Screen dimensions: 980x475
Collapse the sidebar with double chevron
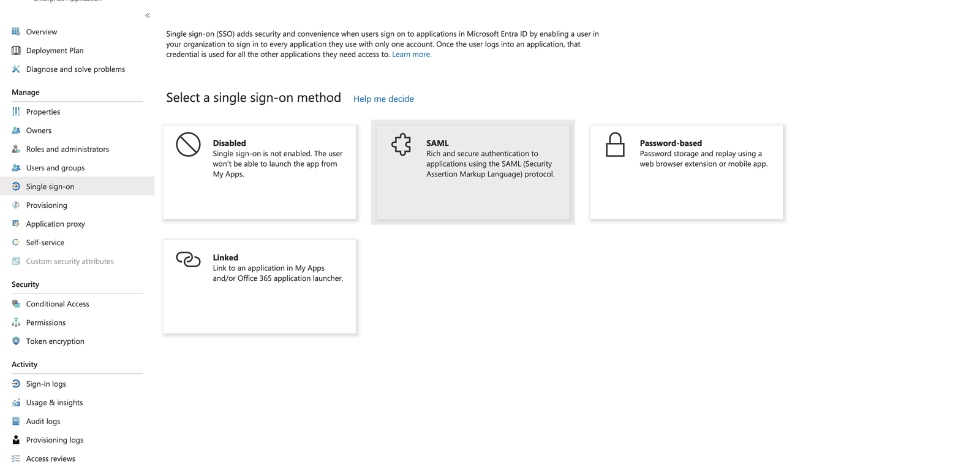pos(148,15)
